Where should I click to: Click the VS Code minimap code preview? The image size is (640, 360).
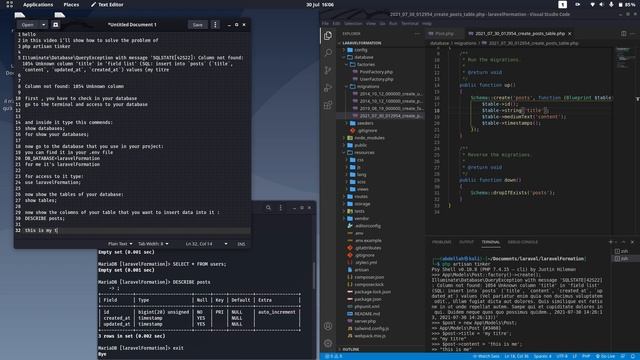623,59
